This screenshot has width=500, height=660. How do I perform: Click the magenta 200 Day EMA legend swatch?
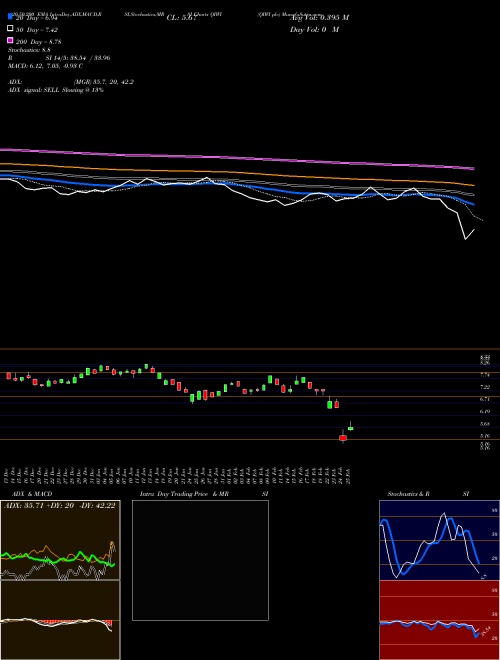tap(10, 41)
